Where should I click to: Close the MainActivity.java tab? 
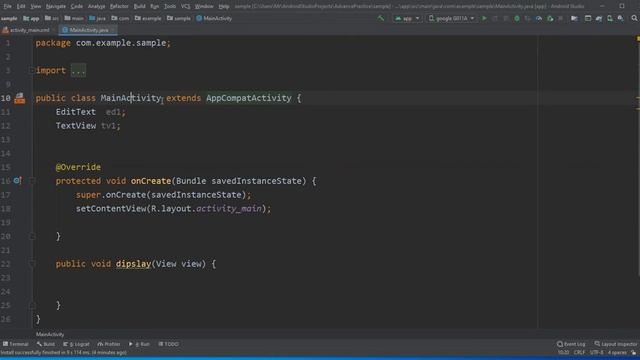[113, 30]
